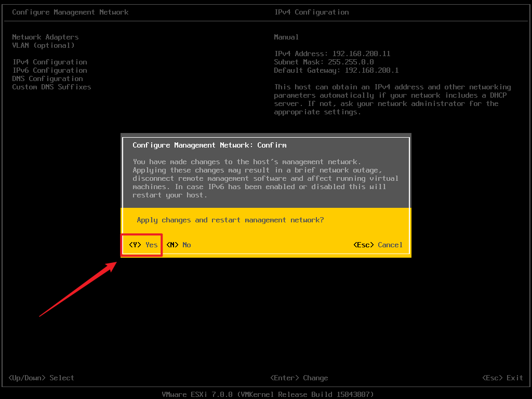This screenshot has height=399, width=532.
Task: Click Default Gateway 192.168.200.1 line
Action: click(336, 70)
